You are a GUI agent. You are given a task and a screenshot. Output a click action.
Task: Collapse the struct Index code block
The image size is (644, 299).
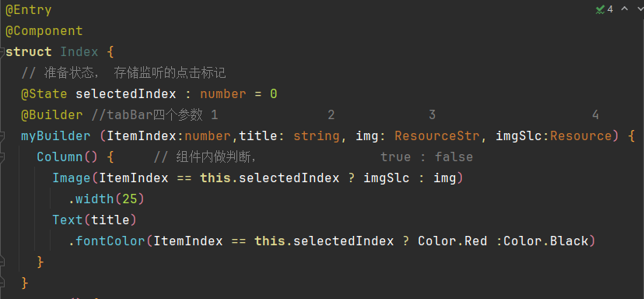click(2, 52)
